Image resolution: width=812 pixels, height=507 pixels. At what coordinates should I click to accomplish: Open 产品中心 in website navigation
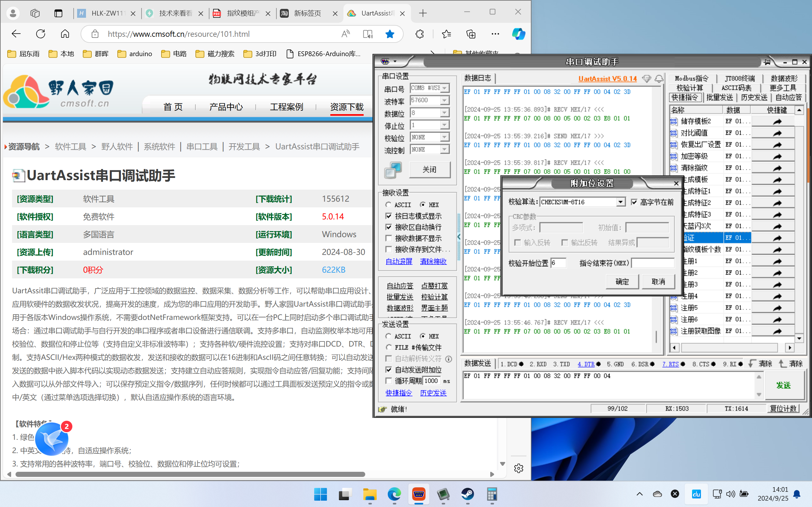click(226, 107)
